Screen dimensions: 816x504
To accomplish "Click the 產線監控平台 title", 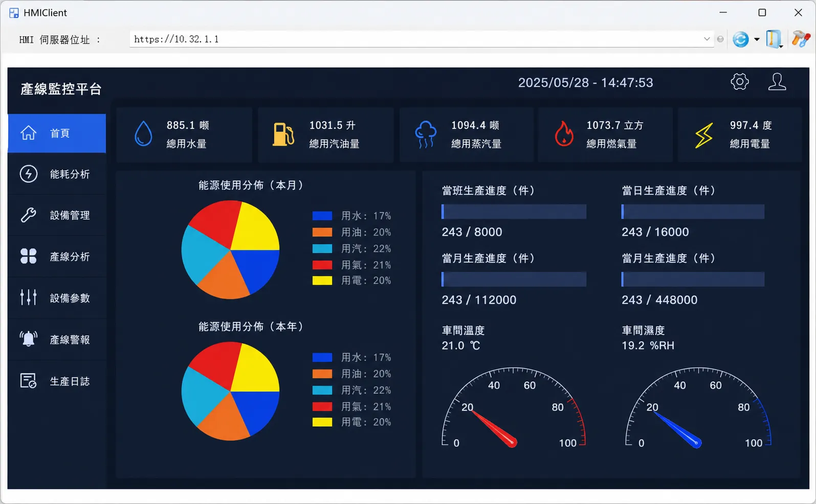I will (61, 89).
